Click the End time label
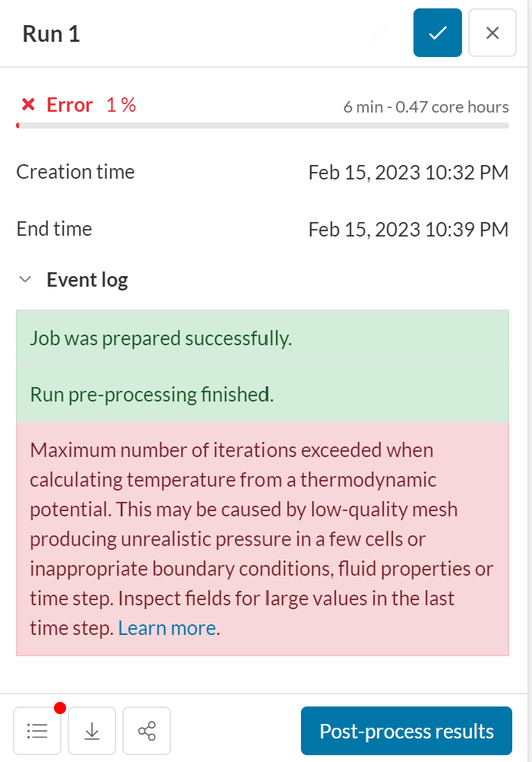The height and width of the screenshot is (762, 532). point(53,228)
